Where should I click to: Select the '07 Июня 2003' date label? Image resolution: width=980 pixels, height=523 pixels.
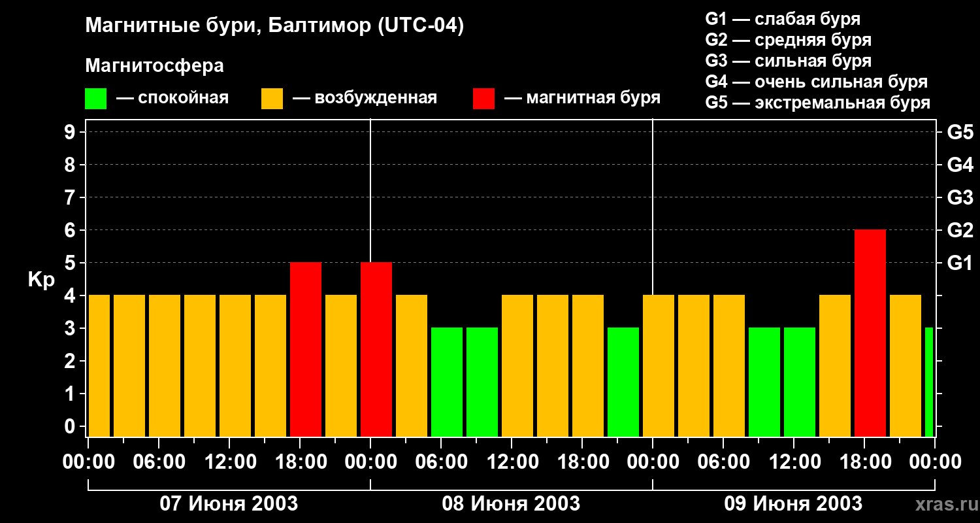coord(229,504)
